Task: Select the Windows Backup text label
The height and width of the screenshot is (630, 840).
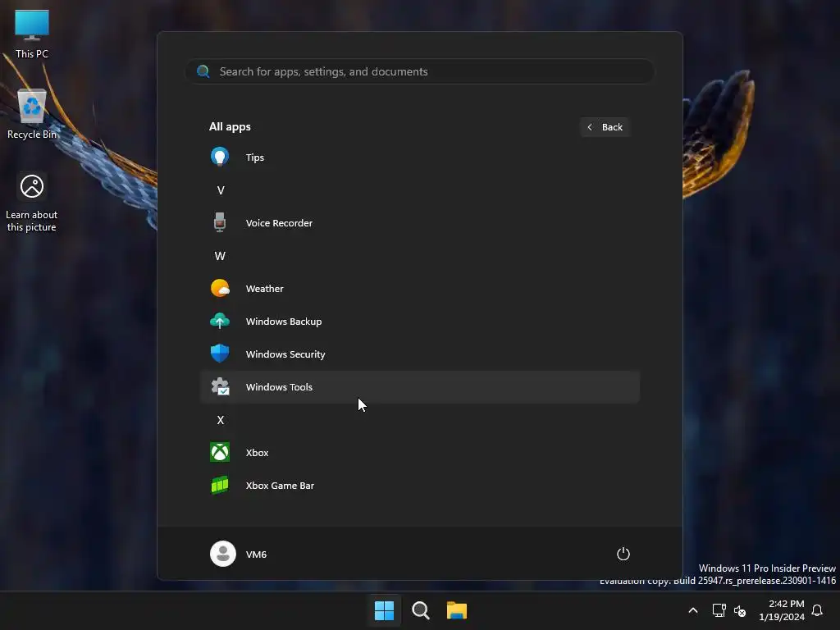Action: pyautogui.click(x=284, y=322)
